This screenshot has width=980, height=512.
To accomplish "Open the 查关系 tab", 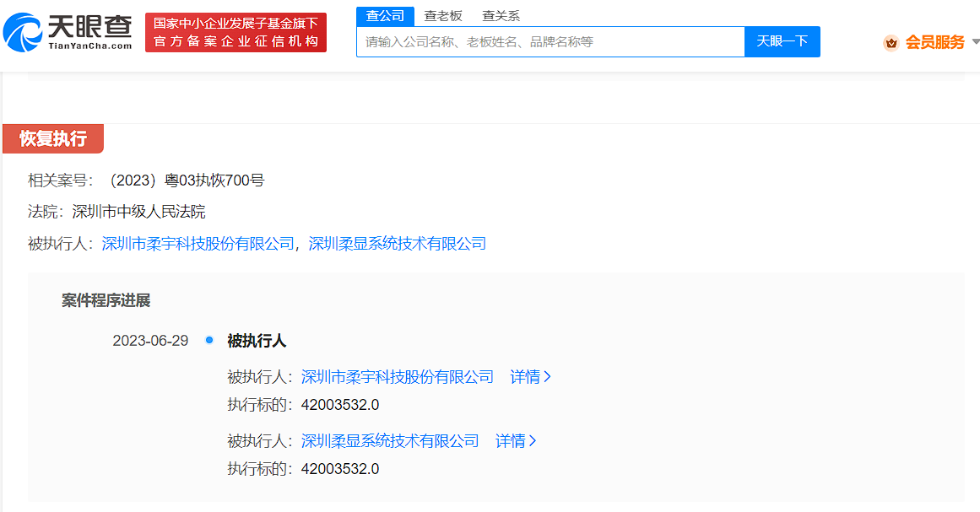I will tap(501, 15).
